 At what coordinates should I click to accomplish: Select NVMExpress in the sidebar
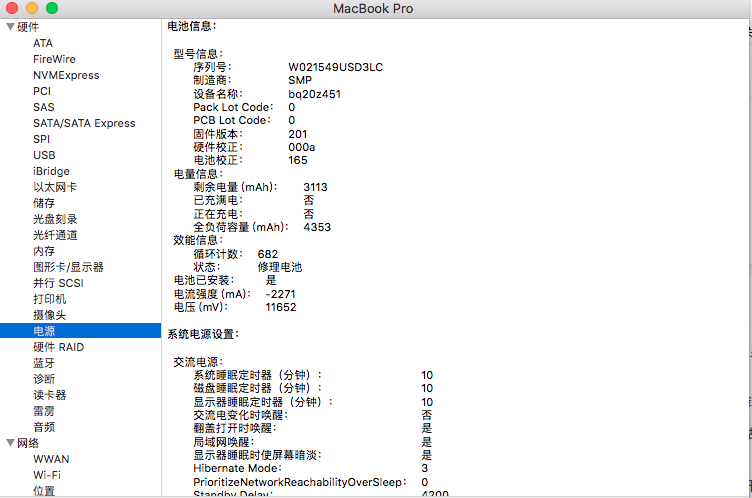(x=66, y=75)
